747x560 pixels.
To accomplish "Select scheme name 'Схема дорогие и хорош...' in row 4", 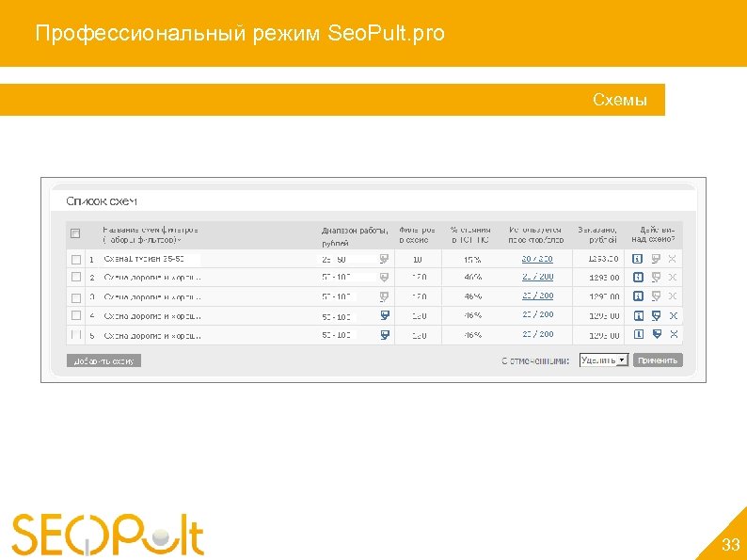I will (x=152, y=316).
